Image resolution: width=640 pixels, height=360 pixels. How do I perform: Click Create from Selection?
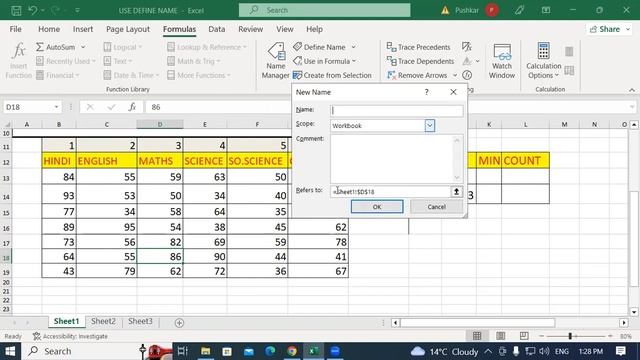click(x=332, y=75)
